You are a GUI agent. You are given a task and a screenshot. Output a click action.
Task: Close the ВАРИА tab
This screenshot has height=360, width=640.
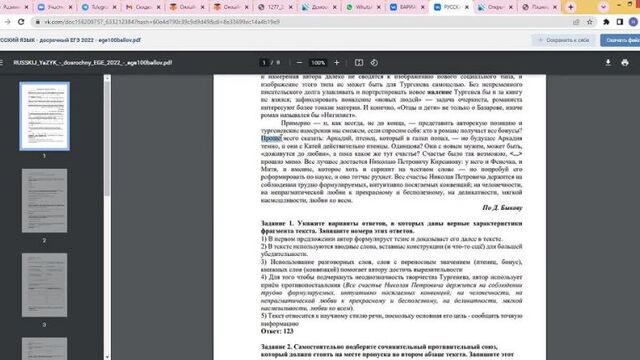click(x=423, y=7)
